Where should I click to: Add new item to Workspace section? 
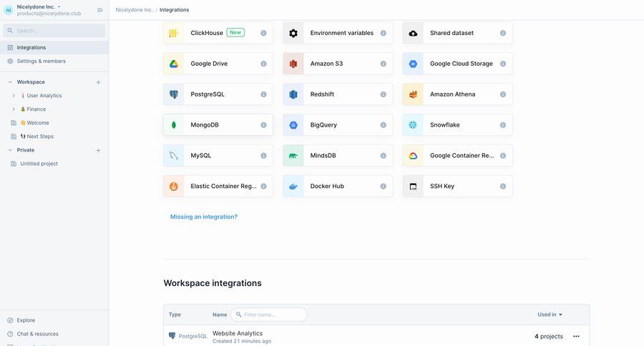pyautogui.click(x=98, y=82)
